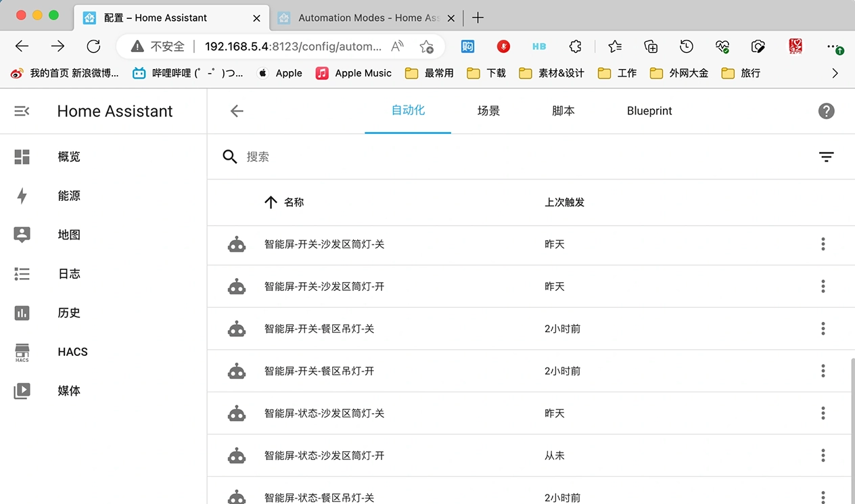The width and height of the screenshot is (855, 504).
Task: Open menu for 智能屏-开关-沙发区筒灯-开
Action: pos(823,286)
